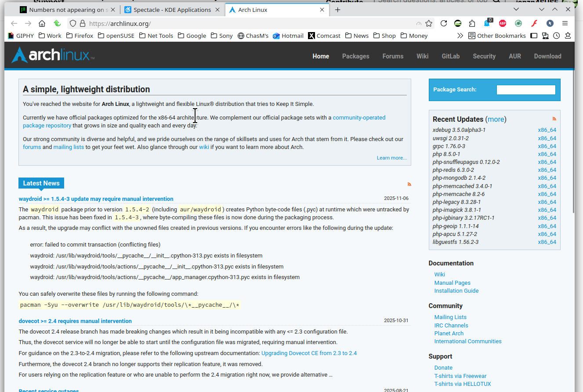
Task: Switch to the Spectacle - KDE Applications tab
Action: point(167,10)
